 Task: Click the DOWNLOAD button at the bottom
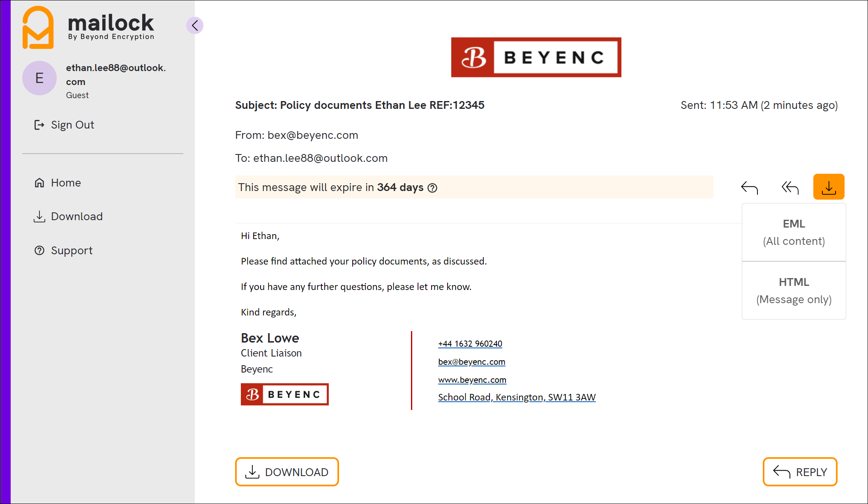[287, 472]
